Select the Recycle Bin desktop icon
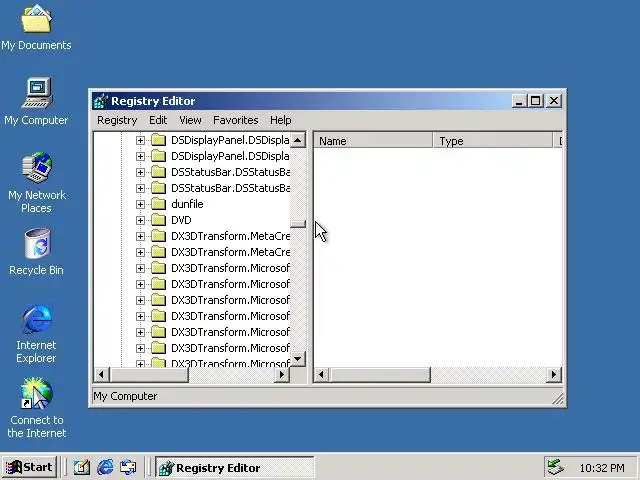 coord(36,252)
